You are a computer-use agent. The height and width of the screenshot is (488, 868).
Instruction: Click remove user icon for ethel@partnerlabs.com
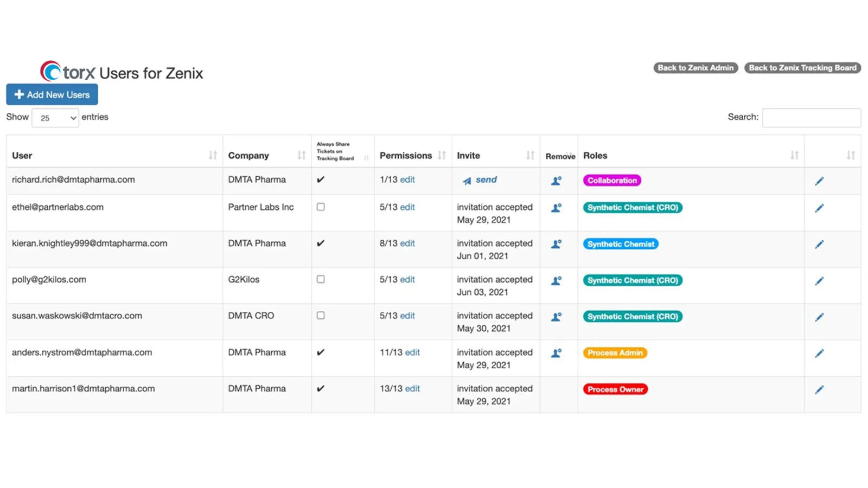556,208
